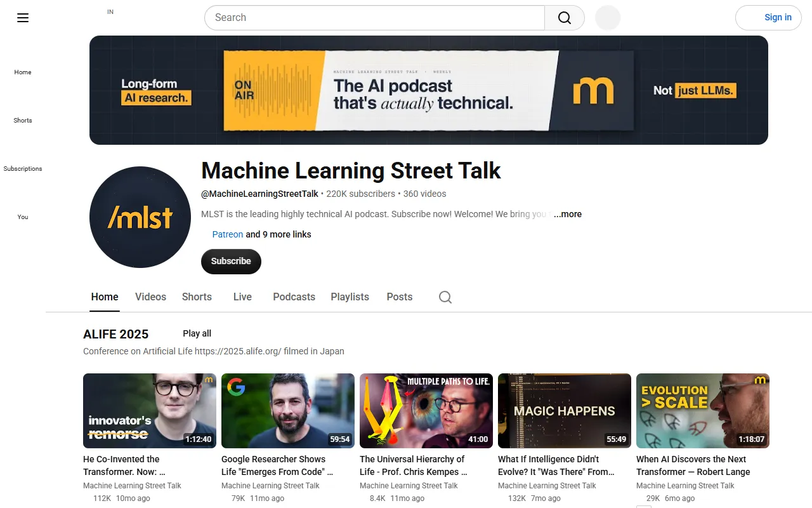The width and height of the screenshot is (812, 508).
Task: Click the channel banner image
Action: click(x=429, y=90)
